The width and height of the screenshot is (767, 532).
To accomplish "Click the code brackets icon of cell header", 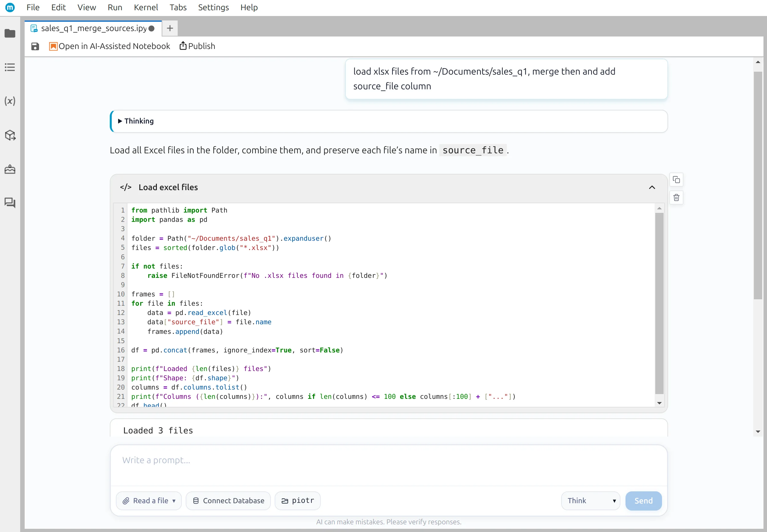I will (x=126, y=187).
